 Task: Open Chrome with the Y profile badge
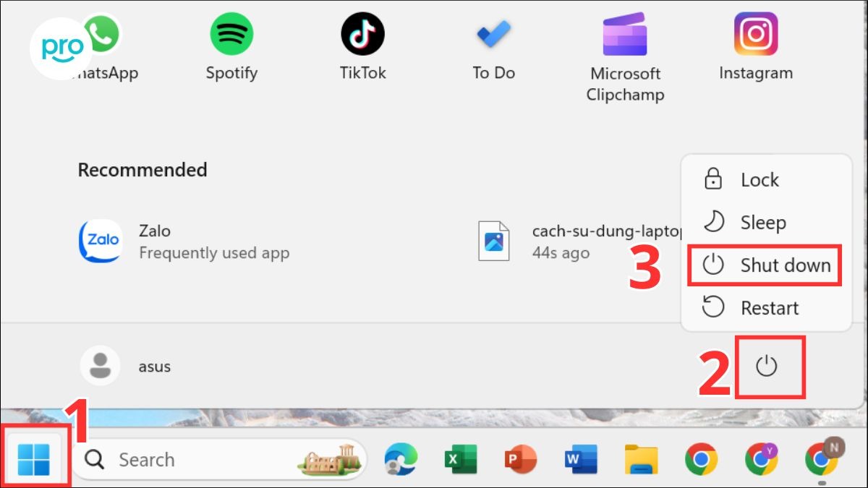[762, 459]
